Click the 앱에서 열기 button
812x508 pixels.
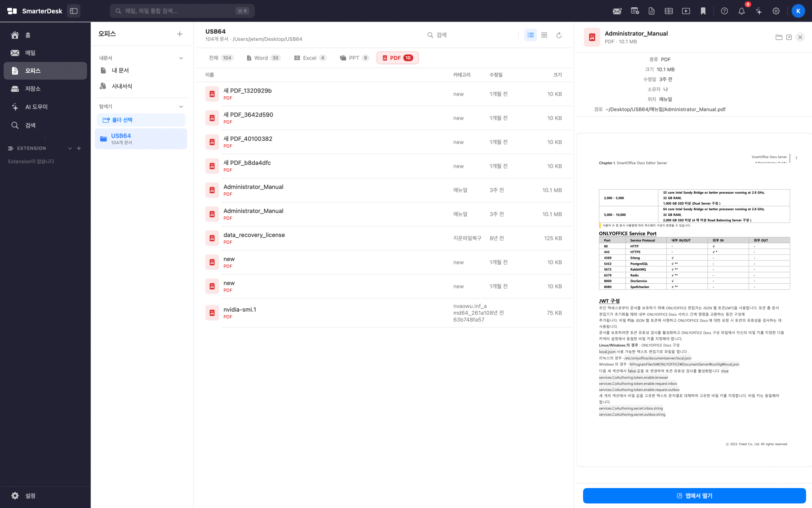click(694, 496)
